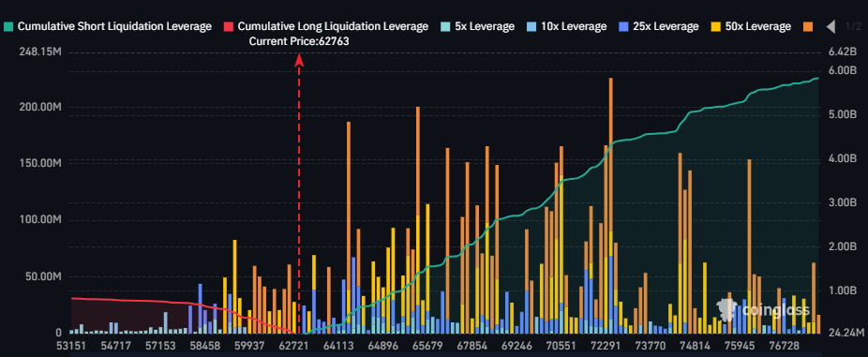Click the Current Price:62763 label
Screen dimensions: 868x357
(x=299, y=41)
